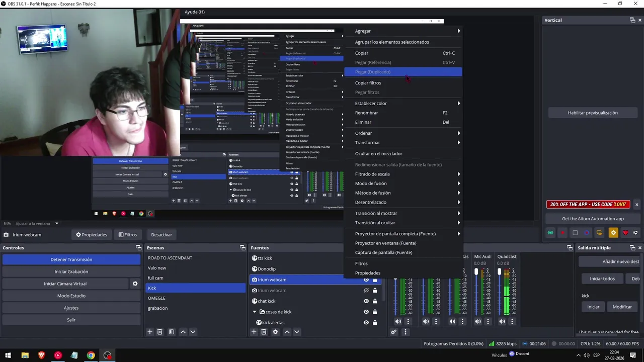Open Transformar submenu
Image resolution: width=644 pixels, height=362 pixels.
pyautogui.click(x=403, y=143)
